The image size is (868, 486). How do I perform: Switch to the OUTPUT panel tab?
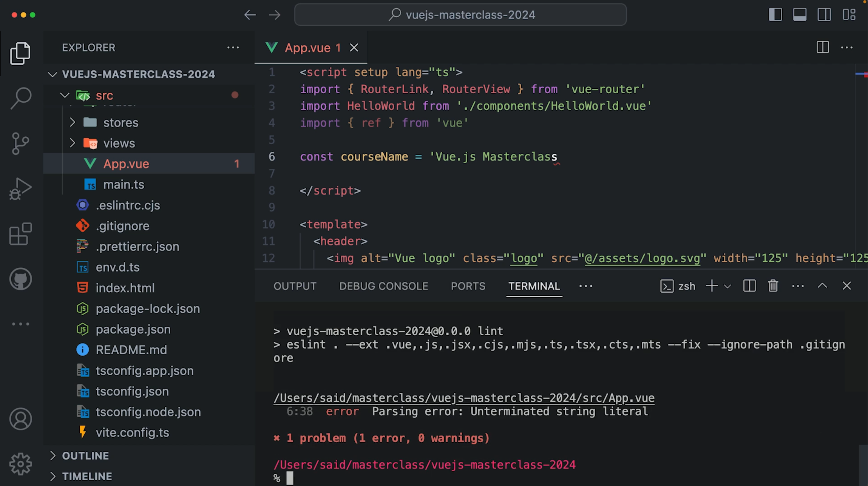[x=295, y=286]
